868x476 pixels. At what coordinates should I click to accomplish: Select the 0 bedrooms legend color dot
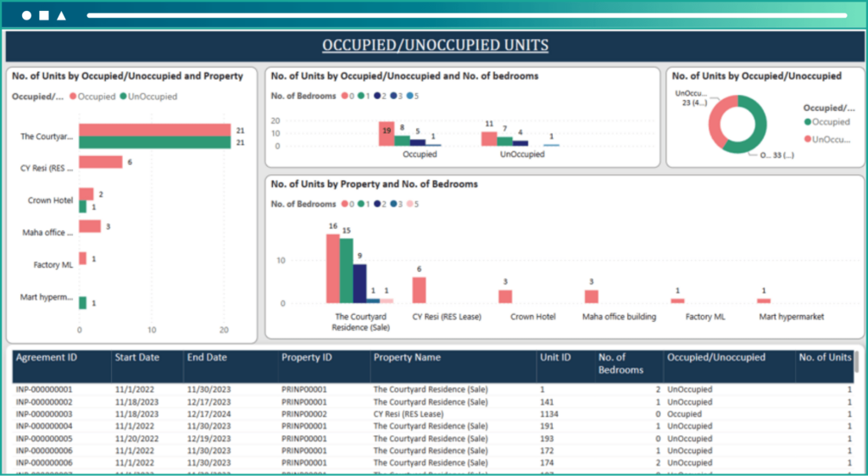tap(345, 96)
